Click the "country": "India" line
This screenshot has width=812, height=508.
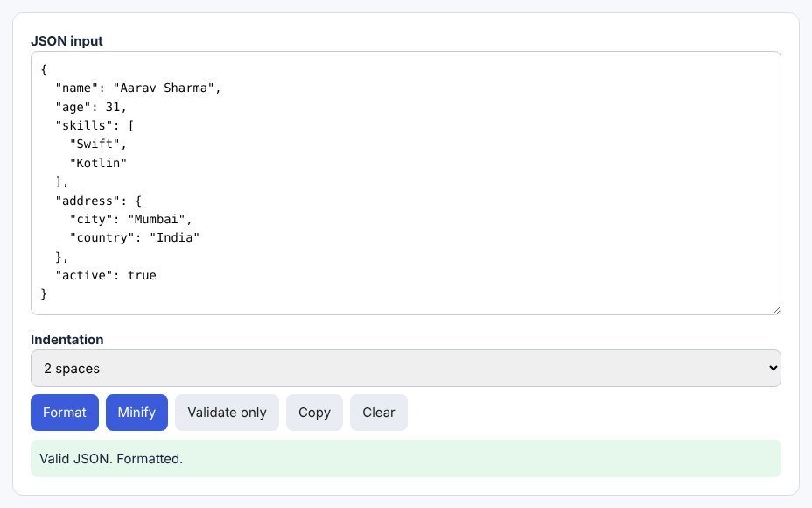click(135, 238)
